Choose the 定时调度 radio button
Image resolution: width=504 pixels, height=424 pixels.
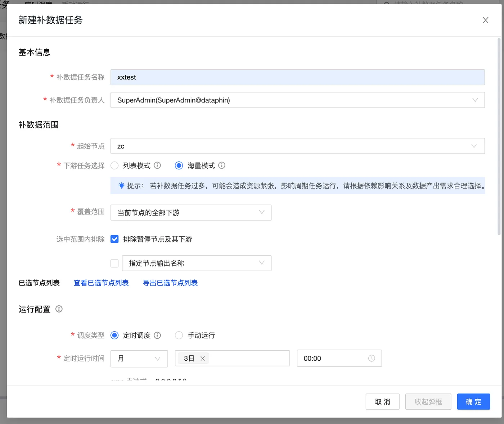[x=114, y=335]
